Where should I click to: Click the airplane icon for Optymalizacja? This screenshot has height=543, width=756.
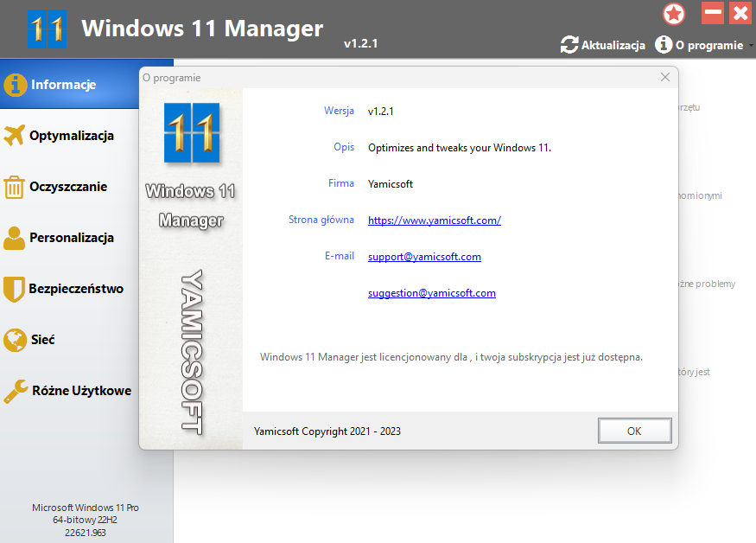[14, 135]
